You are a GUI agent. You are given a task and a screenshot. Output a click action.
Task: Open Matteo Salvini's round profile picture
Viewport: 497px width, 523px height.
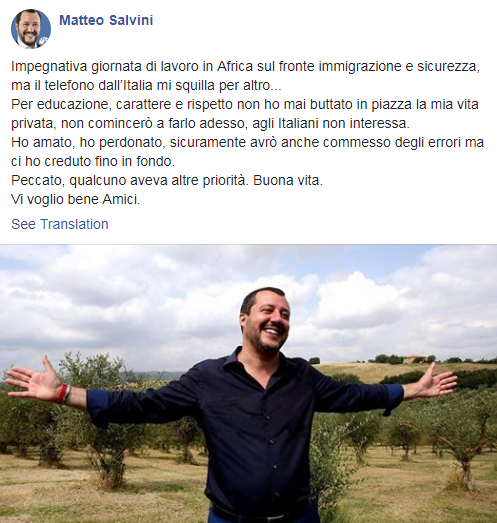[x=31, y=29]
